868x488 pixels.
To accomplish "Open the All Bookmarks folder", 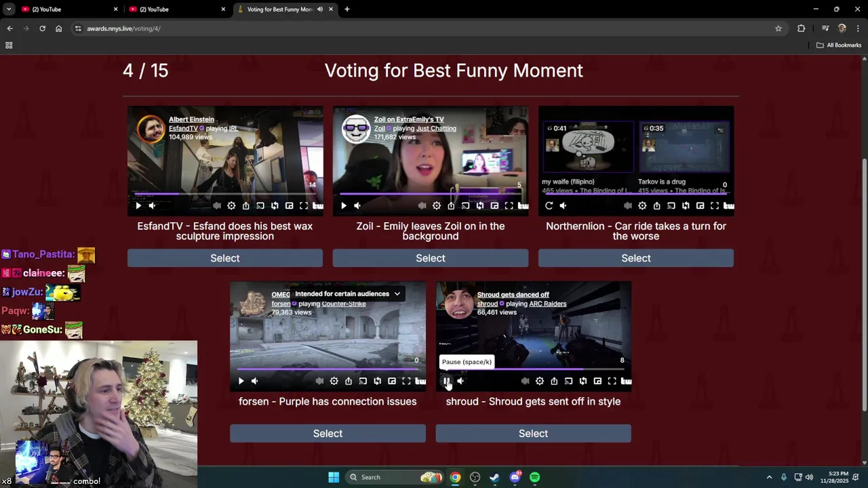I will click(x=839, y=45).
